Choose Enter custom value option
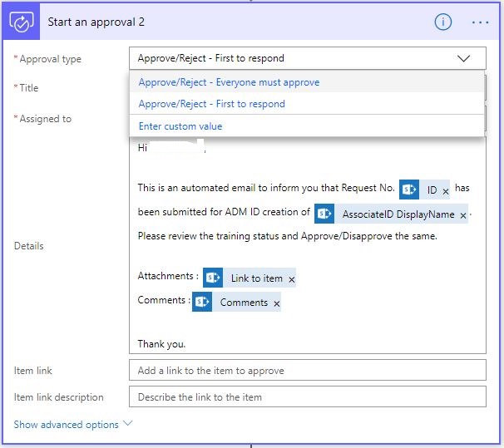Screen dimensions: 504x448 tap(180, 126)
